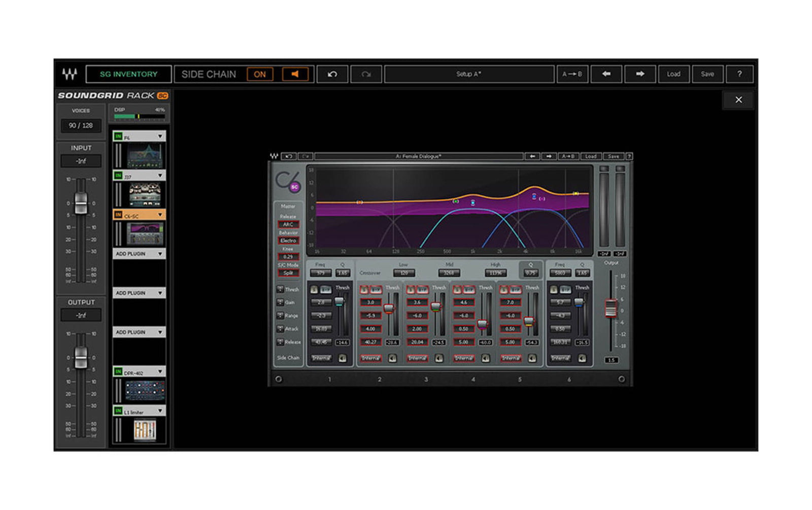Viewport: 812px width, 510px height.
Task: Select cyan band marker on graph
Action: (x=473, y=203)
